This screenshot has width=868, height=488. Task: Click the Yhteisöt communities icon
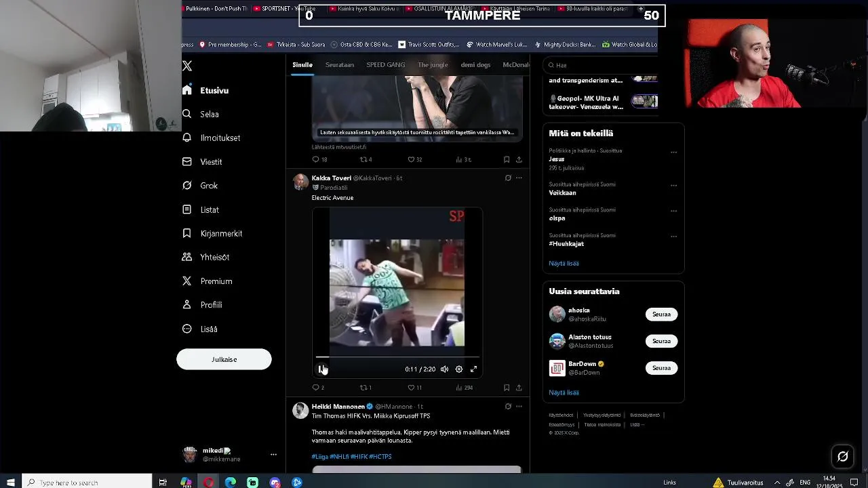[187, 257]
